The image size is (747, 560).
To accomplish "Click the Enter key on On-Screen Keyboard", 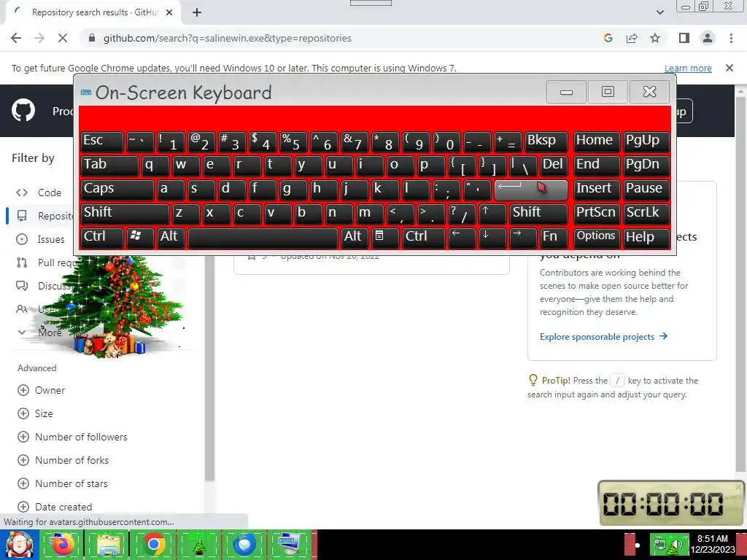I will (x=531, y=190).
